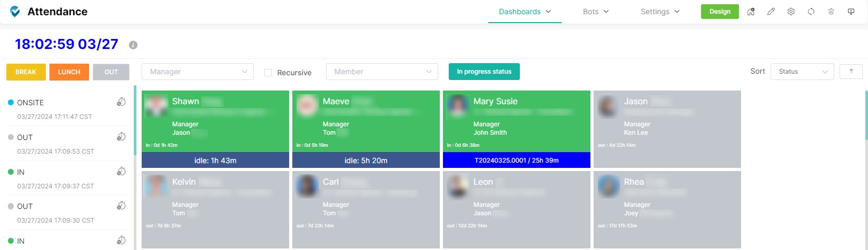The height and width of the screenshot is (250, 868).
Task: Click the timer icon on ONSITE entry
Action: tap(121, 102)
